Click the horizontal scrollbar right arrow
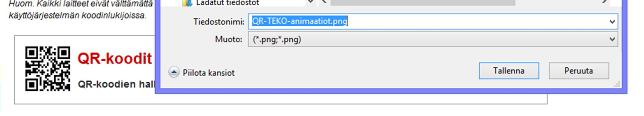This screenshot has height=116, width=644. tap(604, 2)
